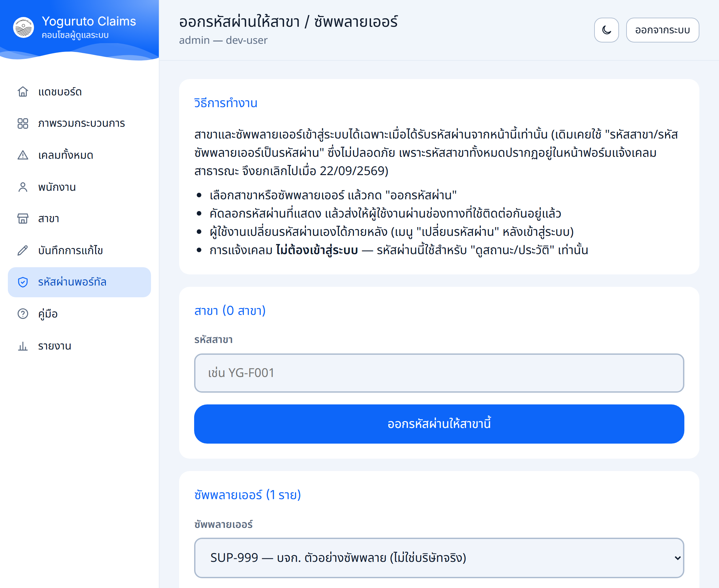
Task: Go to ภาพรวมกระบวนการ in the sidebar
Action: [79, 123]
